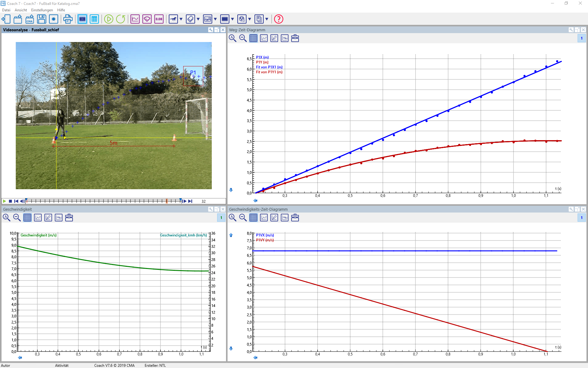Toggle grid in Geschwindigkeit diagram toolbar
This screenshot has width=588, height=368.
(x=27, y=218)
